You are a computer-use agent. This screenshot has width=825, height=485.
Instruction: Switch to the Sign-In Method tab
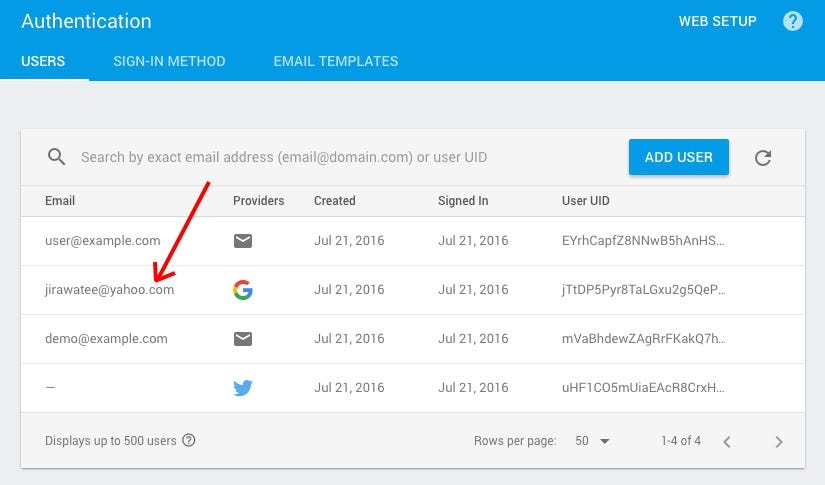click(x=169, y=61)
